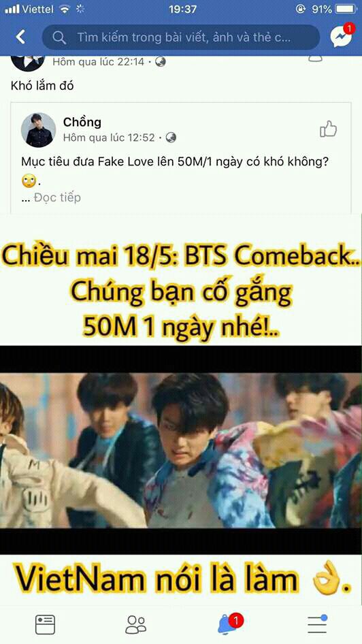Like Chồng's shared post via thumbs-up icon

click(x=328, y=129)
